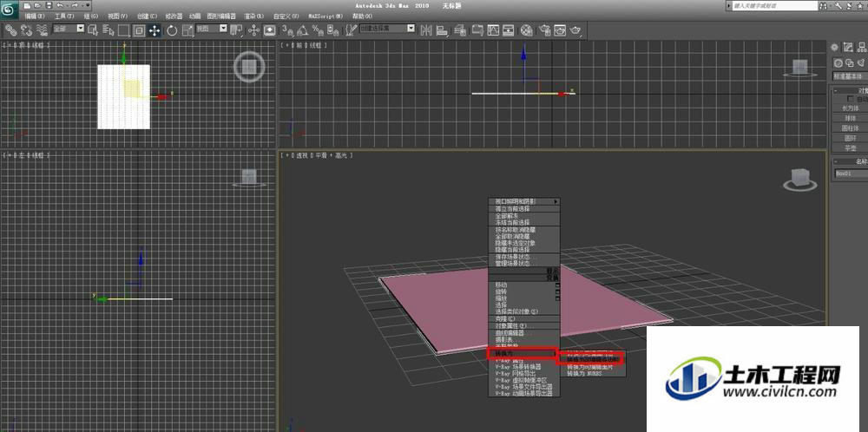Expand the viewport lighting and shadows submenu
This screenshot has width=868, height=432.
(524, 201)
